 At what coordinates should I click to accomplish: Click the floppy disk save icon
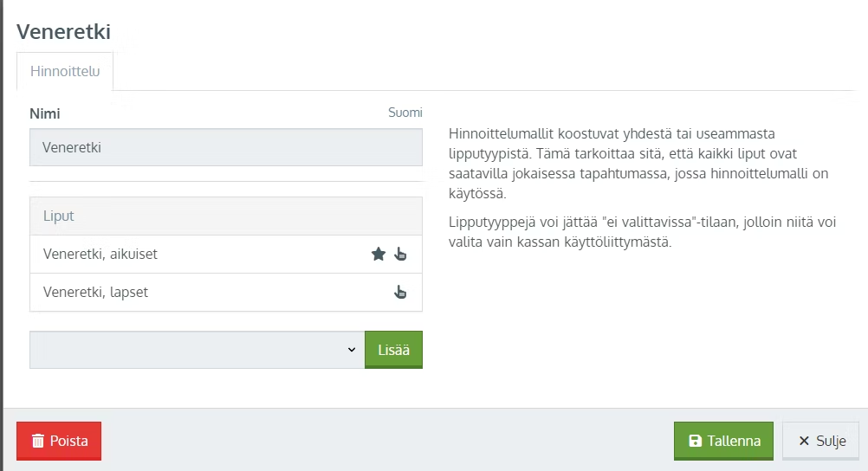[x=695, y=441]
